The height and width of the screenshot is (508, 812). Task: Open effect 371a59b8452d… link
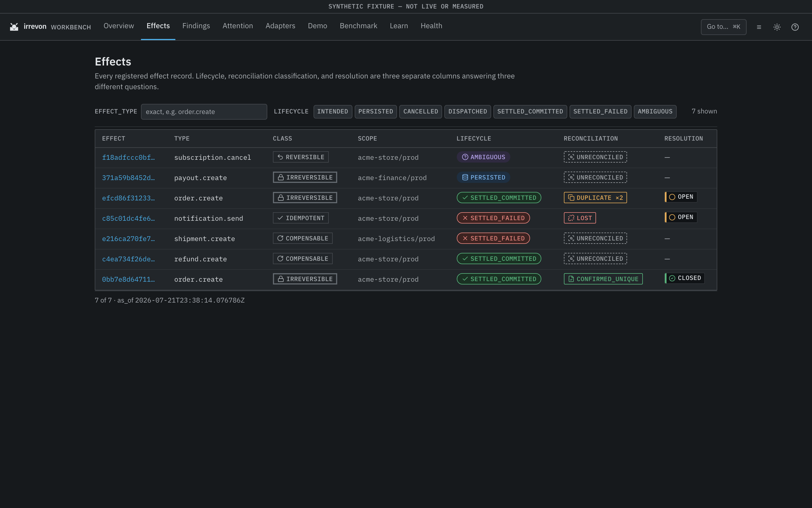click(129, 178)
